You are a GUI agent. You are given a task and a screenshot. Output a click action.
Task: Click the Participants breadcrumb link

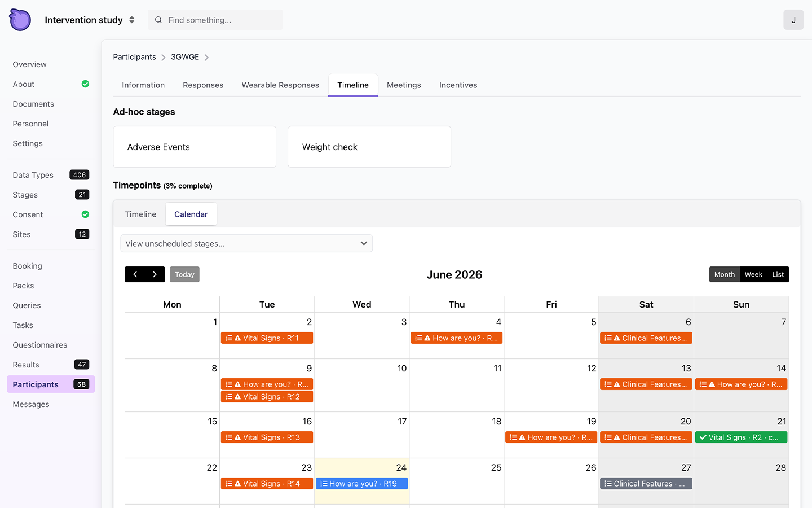point(134,57)
